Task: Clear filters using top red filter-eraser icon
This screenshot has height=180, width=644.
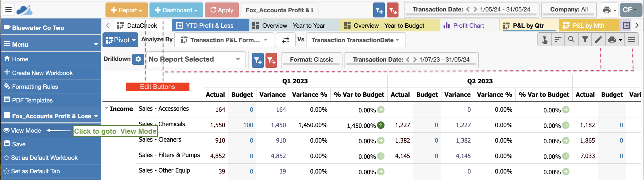Action: [392, 10]
